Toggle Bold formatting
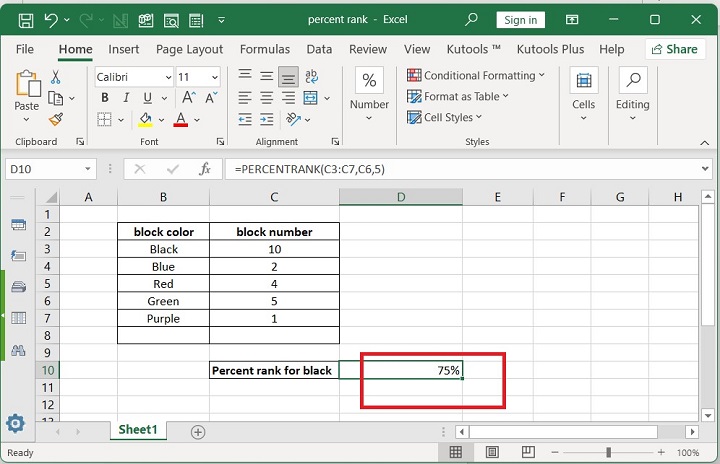This screenshot has width=720, height=464. (104, 98)
